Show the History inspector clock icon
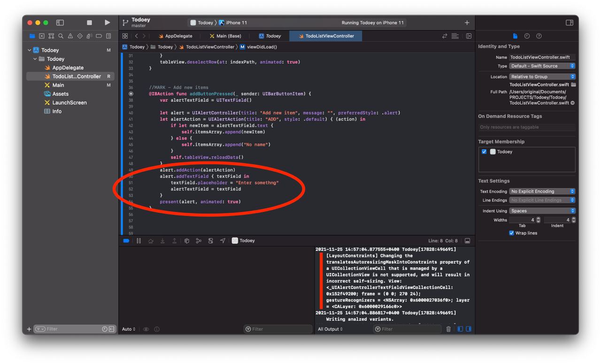601x364 pixels. (x=527, y=36)
